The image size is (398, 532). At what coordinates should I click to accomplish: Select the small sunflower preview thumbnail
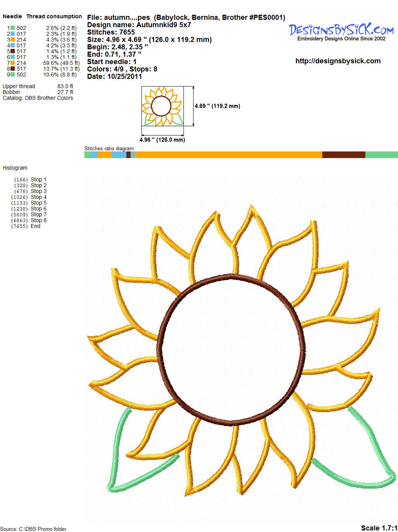pyautogui.click(x=163, y=106)
